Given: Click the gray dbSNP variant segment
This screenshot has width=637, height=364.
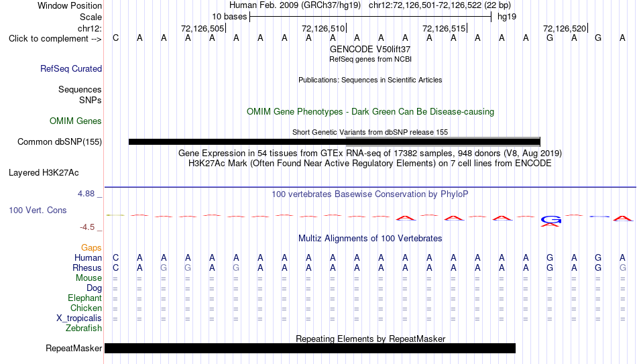Looking at the screenshot, I should (443, 141).
